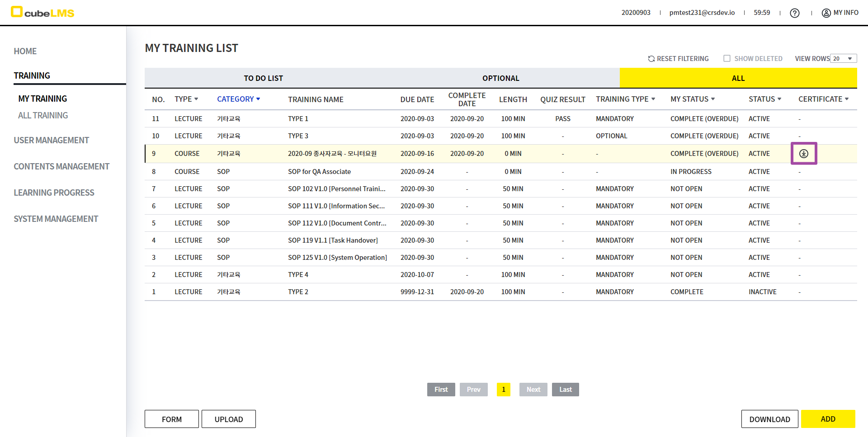Click the certificate download icon in row 9
The width and height of the screenshot is (868, 437).
click(803, 154)
